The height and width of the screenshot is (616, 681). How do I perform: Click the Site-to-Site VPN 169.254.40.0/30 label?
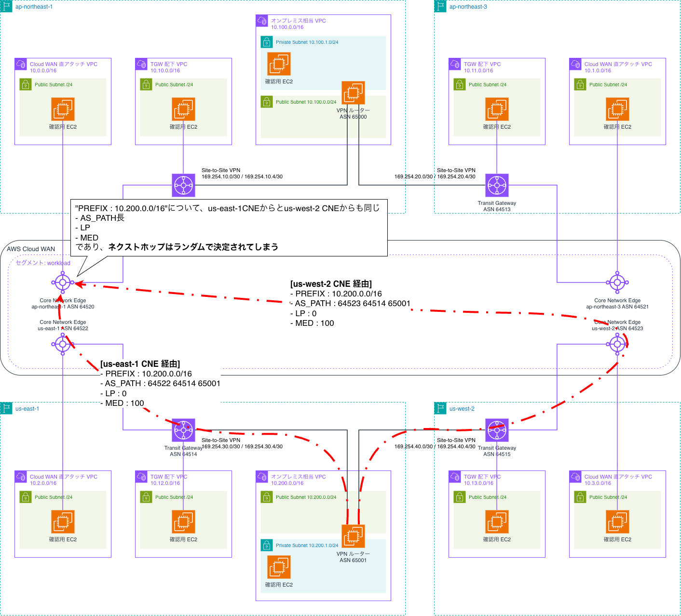click(x=435, y=443)
